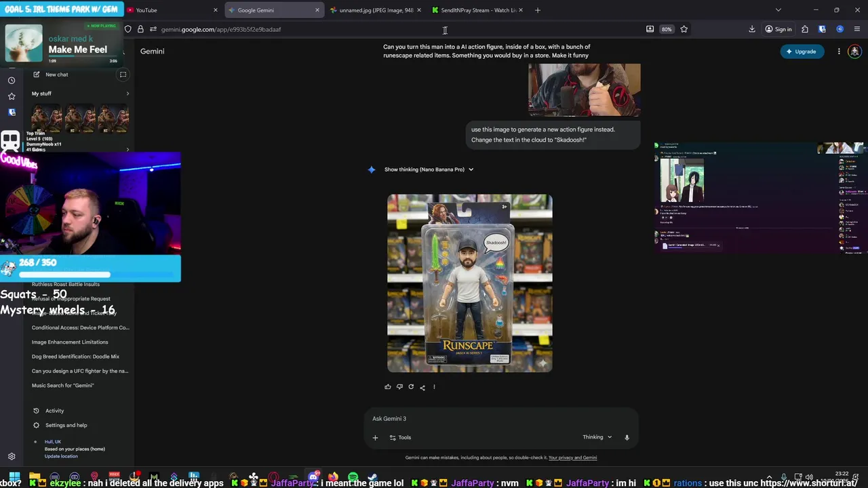Open a new browser tab
Viewport: 868px width, 488px height.
click(538, 10)
